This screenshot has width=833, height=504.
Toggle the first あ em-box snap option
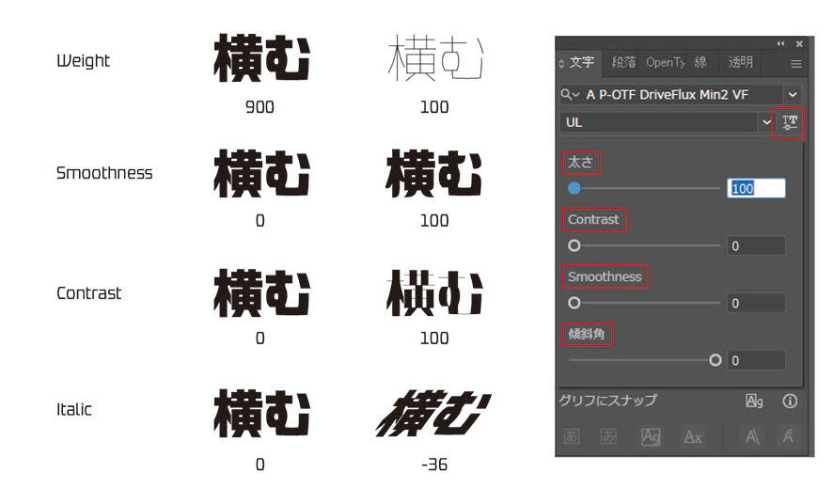tap(570, 437)
